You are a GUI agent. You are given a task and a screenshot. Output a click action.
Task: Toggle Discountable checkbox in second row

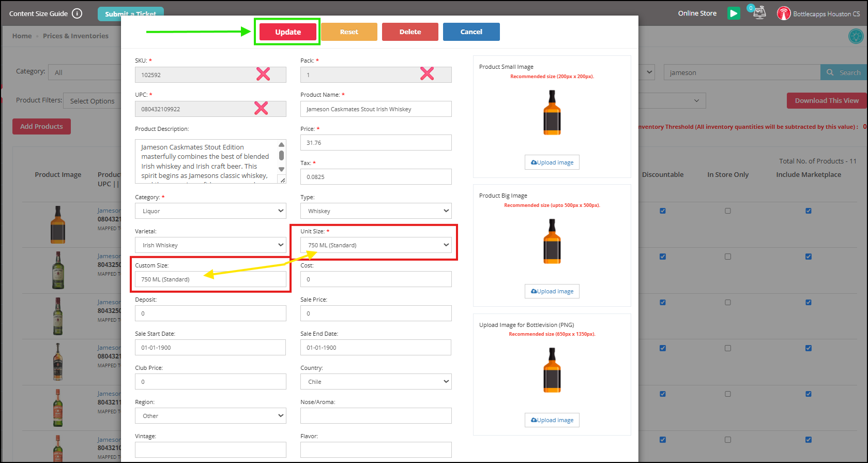click(x=663, y=257)
